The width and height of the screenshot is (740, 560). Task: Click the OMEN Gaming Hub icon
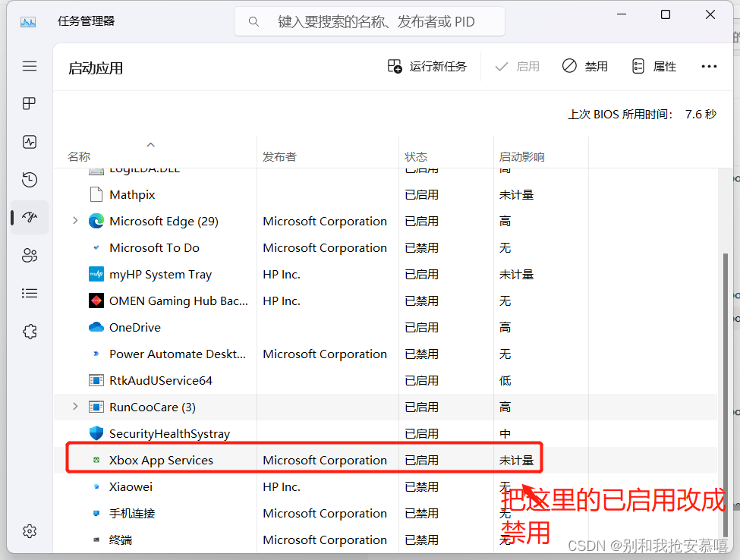click(x=96, y=300)
